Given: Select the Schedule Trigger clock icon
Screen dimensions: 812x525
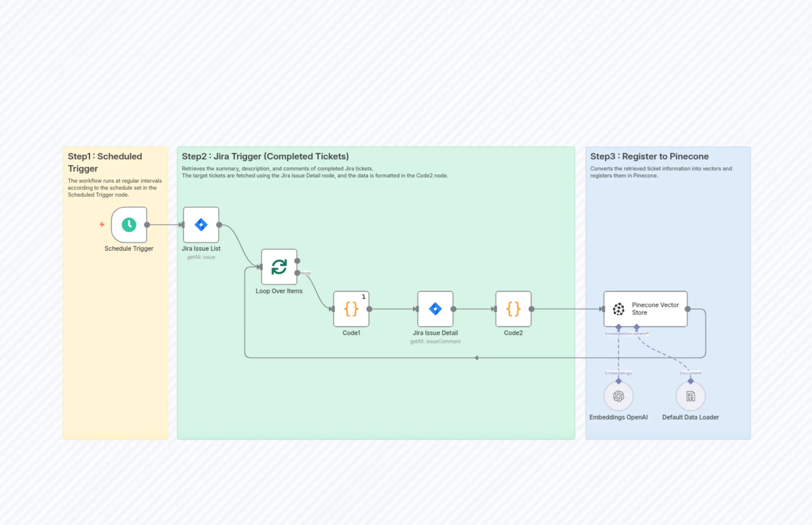Looking at the screenshot, I should [x=129, y=225].
